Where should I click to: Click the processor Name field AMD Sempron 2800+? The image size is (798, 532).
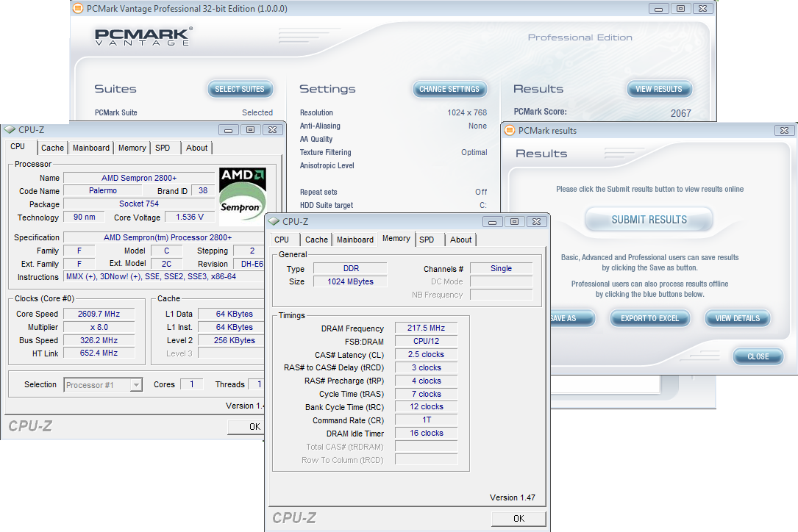click(139, 178)
